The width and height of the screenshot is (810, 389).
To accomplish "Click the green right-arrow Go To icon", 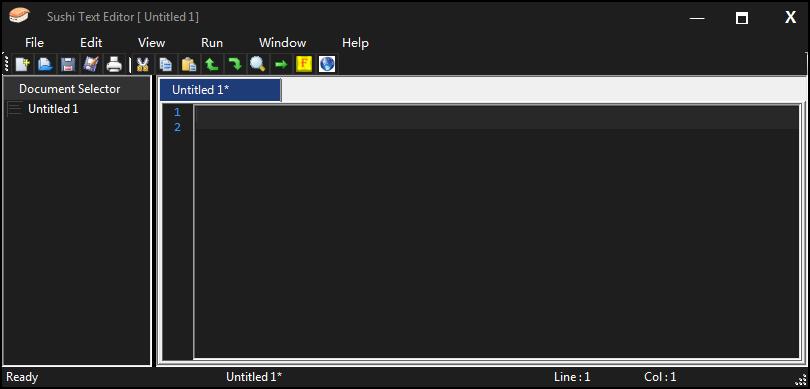I will (281, 65).
